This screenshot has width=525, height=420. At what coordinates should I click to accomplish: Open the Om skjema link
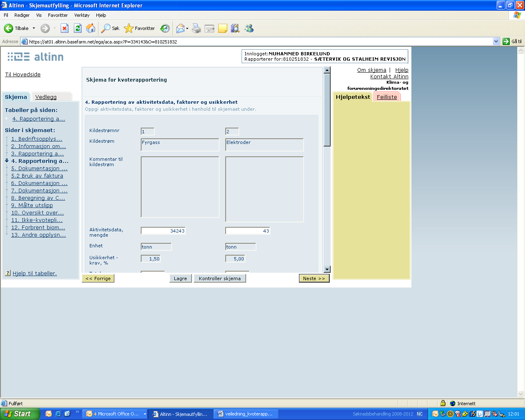[x=372, y=70]
